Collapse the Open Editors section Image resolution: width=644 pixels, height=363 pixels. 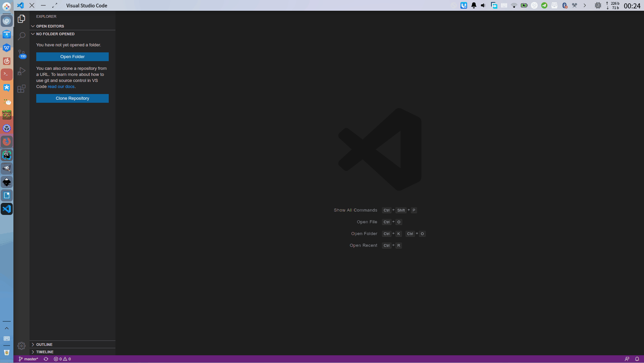point(72,26)
